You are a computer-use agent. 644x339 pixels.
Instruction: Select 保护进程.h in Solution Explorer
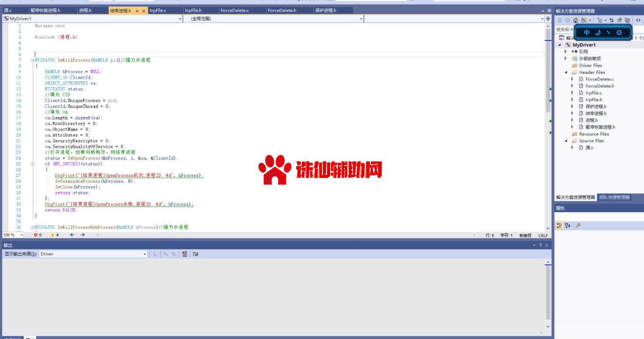click(x=596, y=107)
